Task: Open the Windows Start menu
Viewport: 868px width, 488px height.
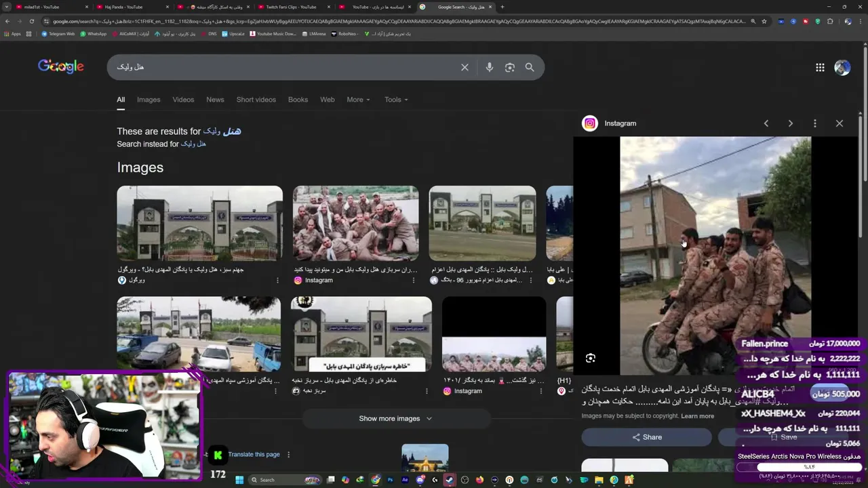Action: (239, 480)
